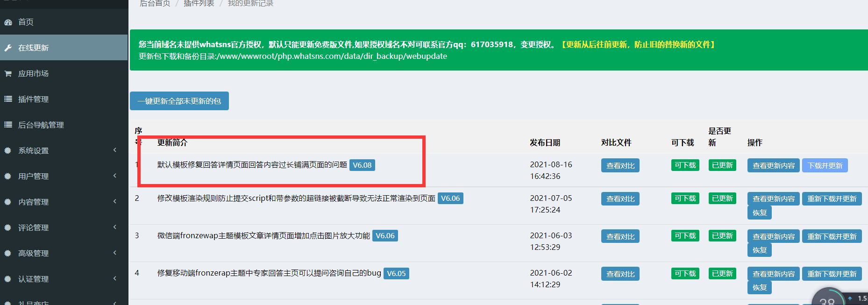Click 下载并更新 for the first update row
This screenshot has height=305, width=868.
825,165
